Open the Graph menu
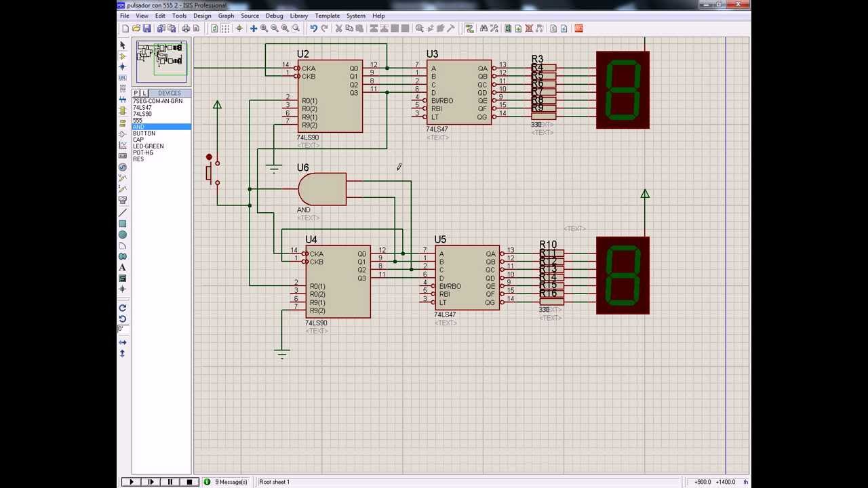 tap(226, 16)
